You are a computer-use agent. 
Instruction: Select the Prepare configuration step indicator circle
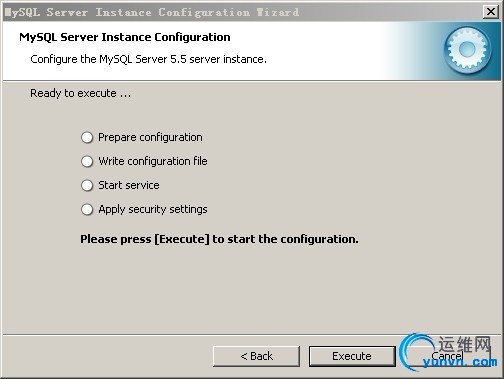87,137
